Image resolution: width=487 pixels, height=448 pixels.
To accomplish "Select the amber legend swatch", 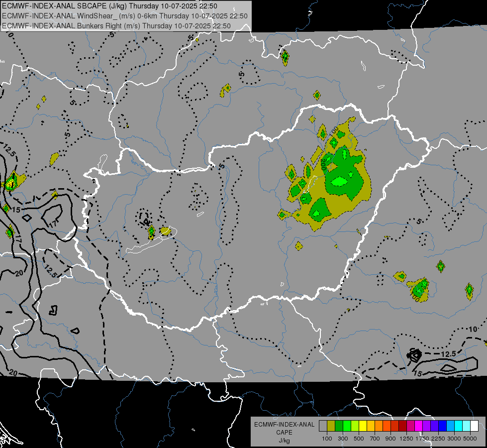I will [371, 426].
